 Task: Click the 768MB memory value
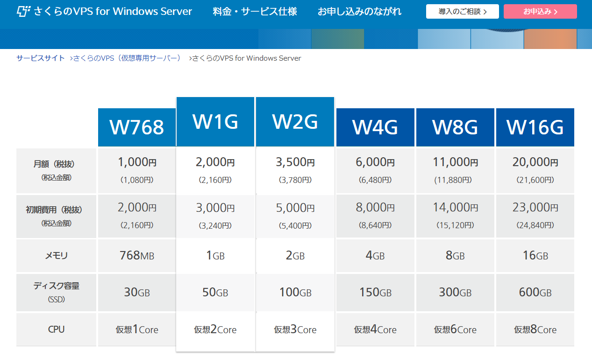pyautogui.click(x=137, y=255)
